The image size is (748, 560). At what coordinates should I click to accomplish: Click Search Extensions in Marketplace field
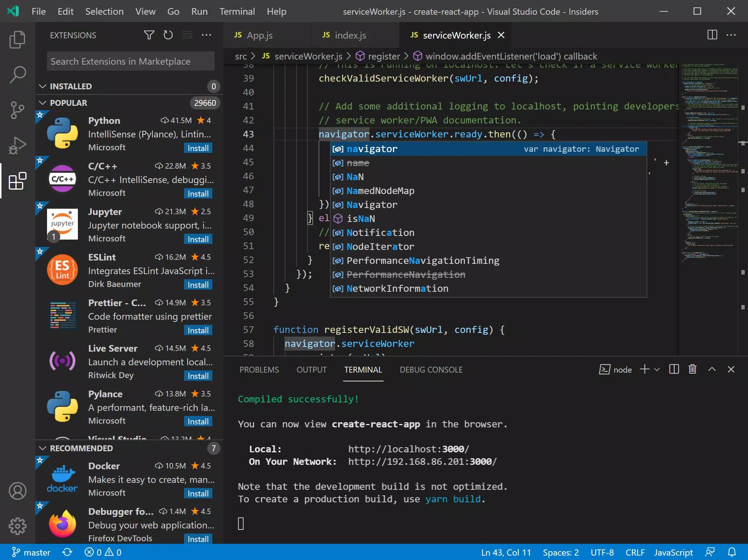(131, 61)
